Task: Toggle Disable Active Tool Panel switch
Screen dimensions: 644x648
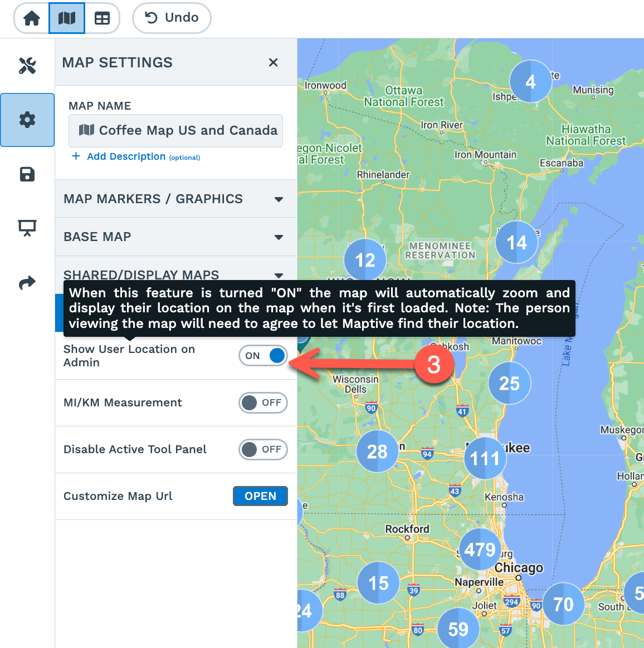Action: (x=263, y=449)
